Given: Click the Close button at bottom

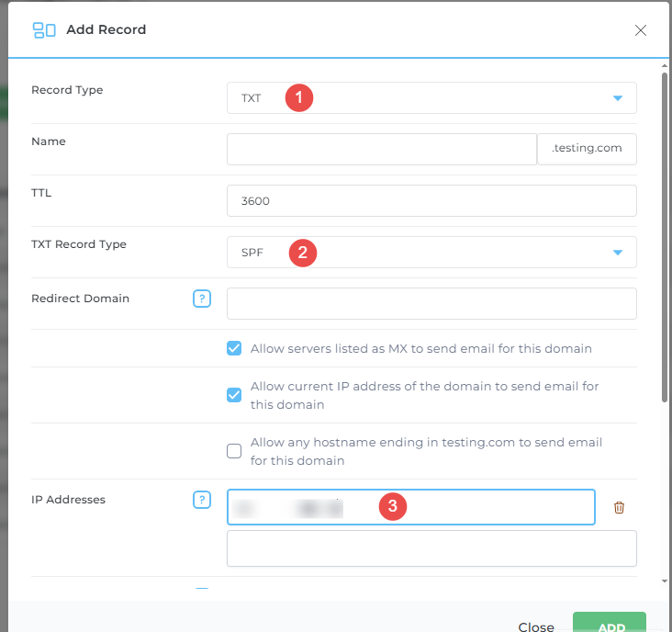Looking at the screenshot, I should [536, 626].
